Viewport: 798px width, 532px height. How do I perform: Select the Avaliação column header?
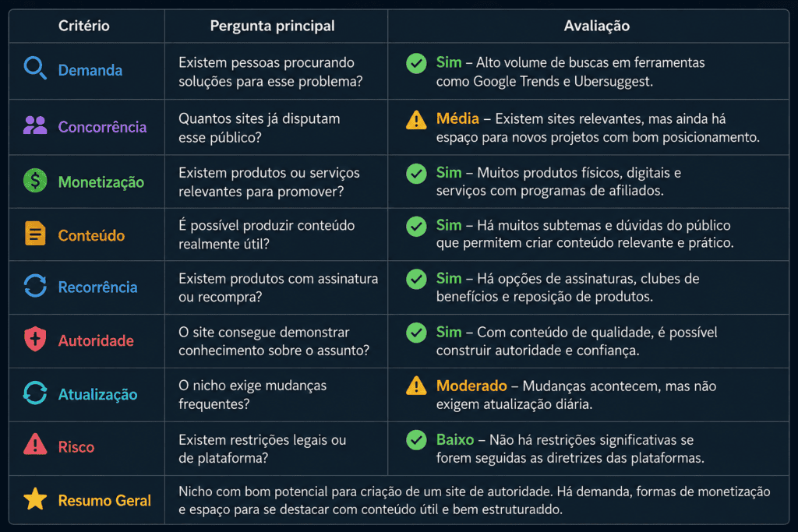pyautogui.click(x=596, y=26)
